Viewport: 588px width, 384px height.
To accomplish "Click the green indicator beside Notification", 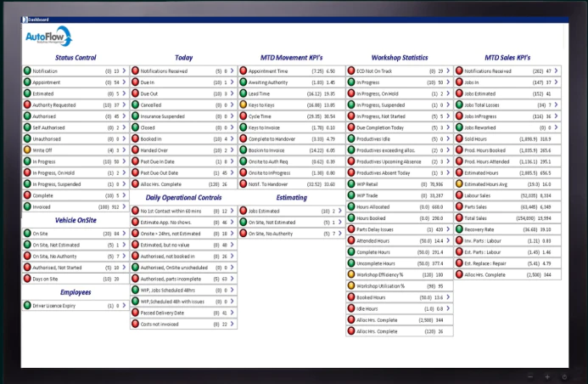I will [27, 71].
